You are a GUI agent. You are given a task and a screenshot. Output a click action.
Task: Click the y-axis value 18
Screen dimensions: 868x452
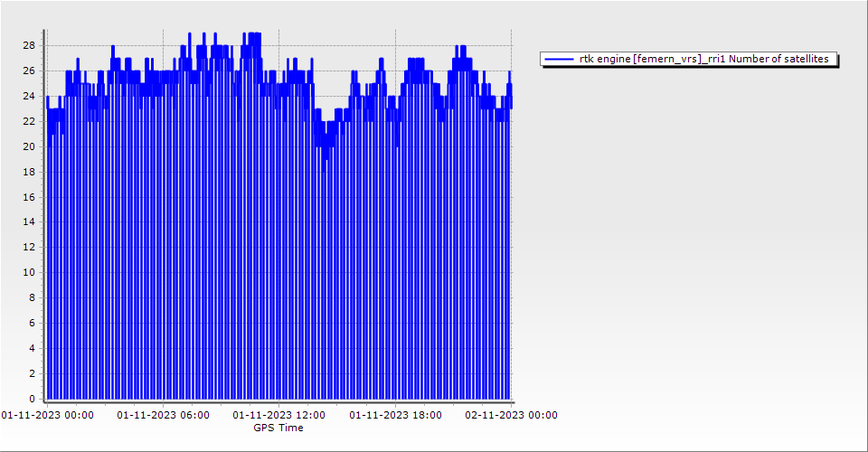(x=29, y=172)
